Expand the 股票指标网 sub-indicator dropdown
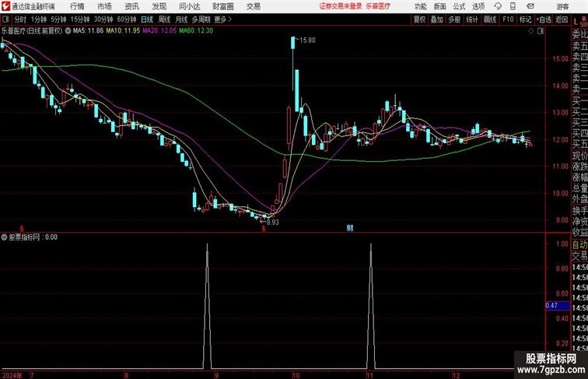 [4, 237]
